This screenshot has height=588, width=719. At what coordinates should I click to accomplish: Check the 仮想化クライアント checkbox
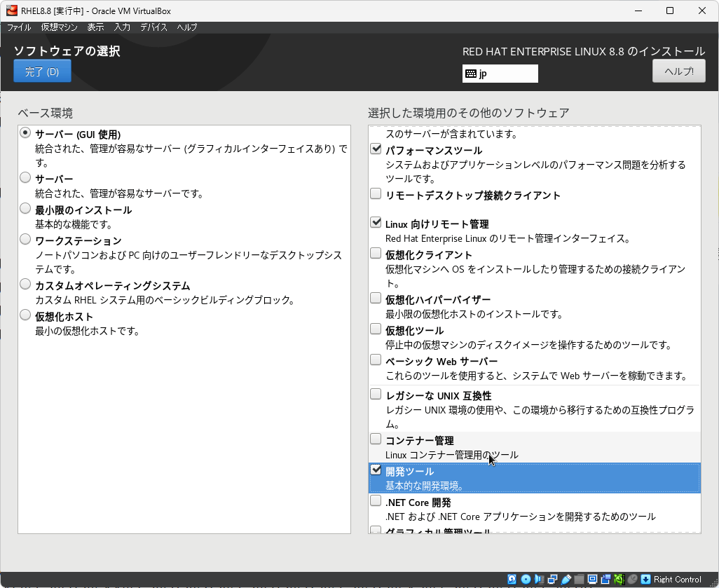pos(376,253)
